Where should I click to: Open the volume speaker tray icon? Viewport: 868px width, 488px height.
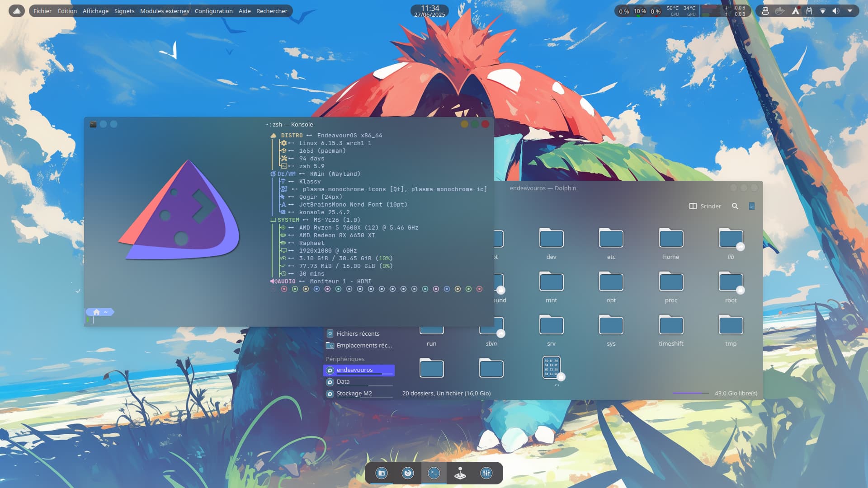point(836,11)
